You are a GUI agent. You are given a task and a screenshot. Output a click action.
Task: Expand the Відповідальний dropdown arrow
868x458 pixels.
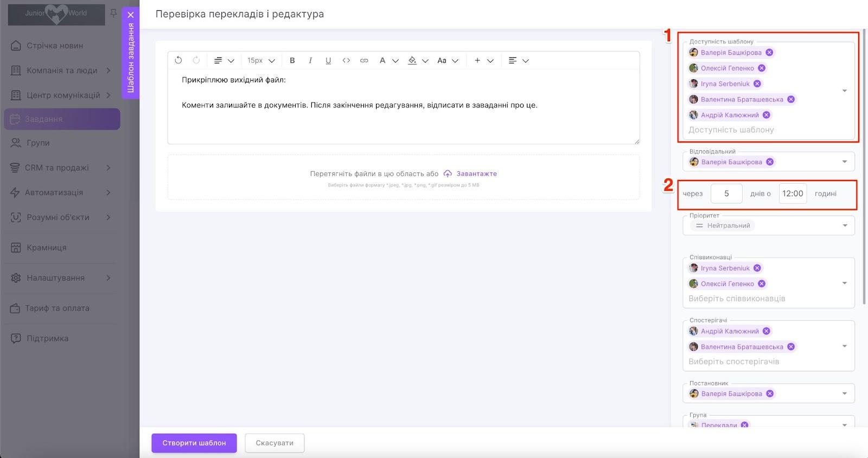click(x=845, y=162)
